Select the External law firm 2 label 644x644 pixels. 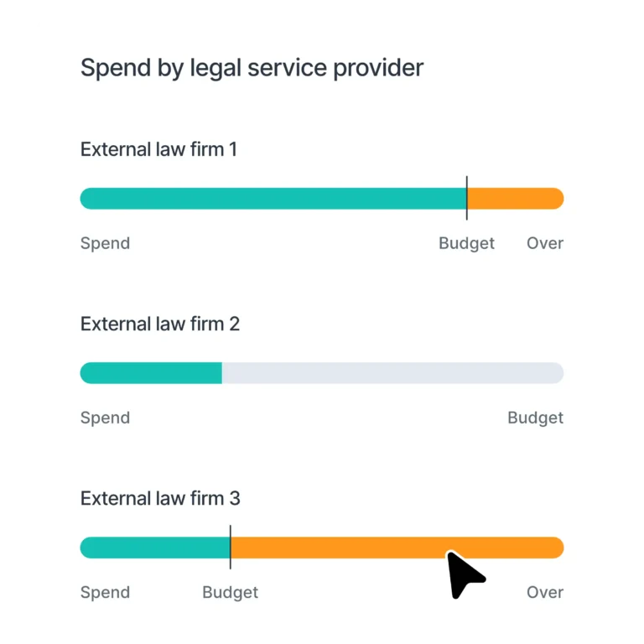click(x=160, y=324)
